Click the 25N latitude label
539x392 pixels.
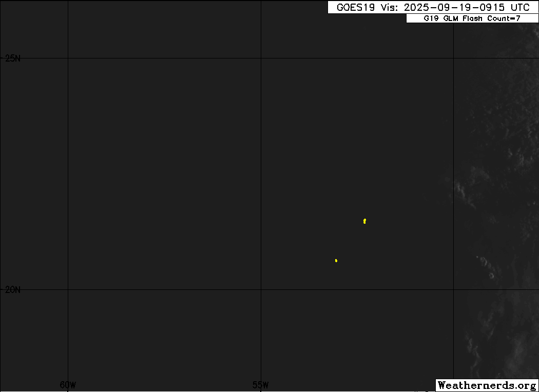click(x=13, y=58)
